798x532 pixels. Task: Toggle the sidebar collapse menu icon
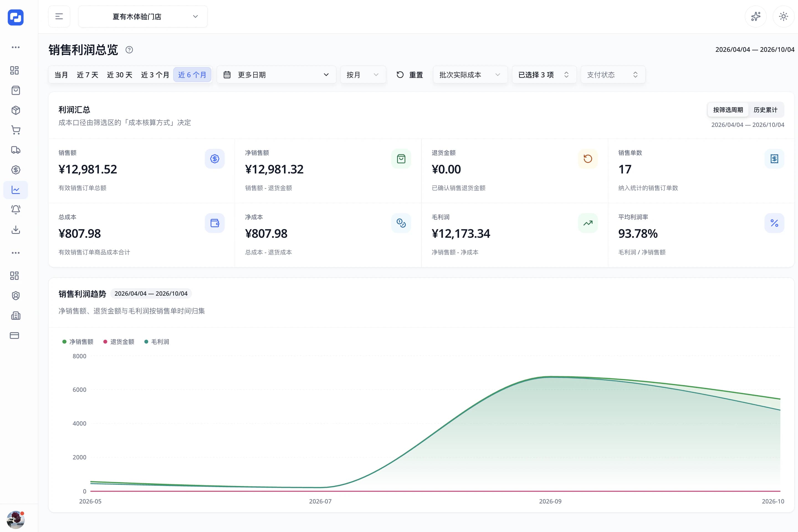(59, 17)
